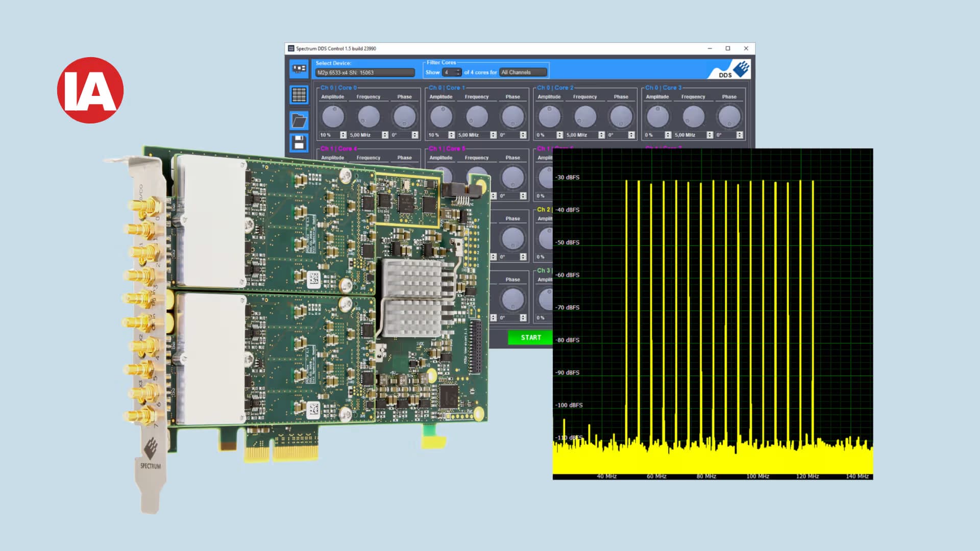Open the grid table view icon
The image size is (980, 551).
click(x=299, y=95)
